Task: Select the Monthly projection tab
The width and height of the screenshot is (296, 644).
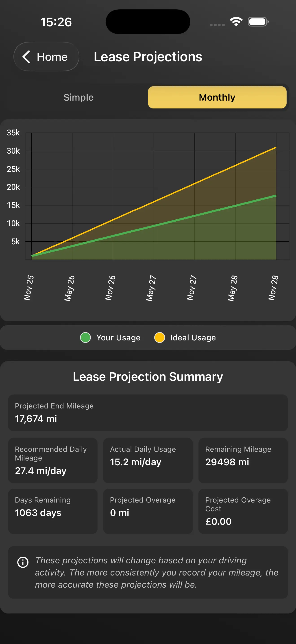Action: click(x=217, y=97)
